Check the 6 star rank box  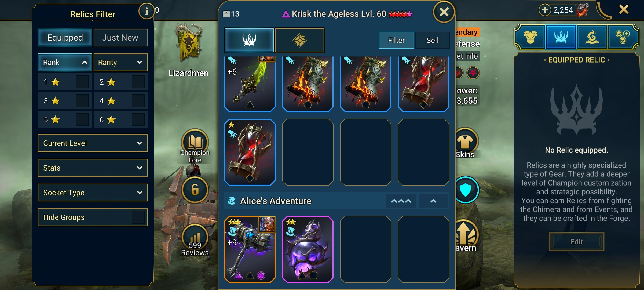(x=138, y=119)
